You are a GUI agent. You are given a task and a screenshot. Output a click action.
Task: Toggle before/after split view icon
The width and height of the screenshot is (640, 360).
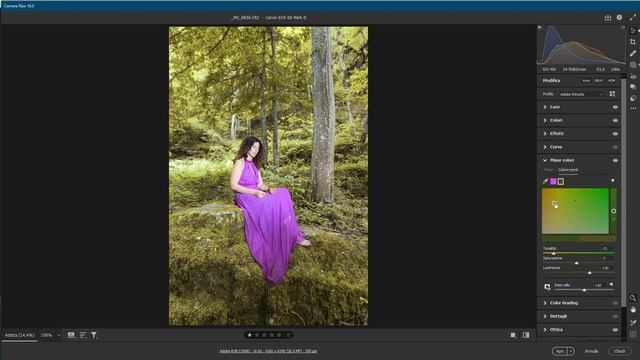[x=526, y=335]
